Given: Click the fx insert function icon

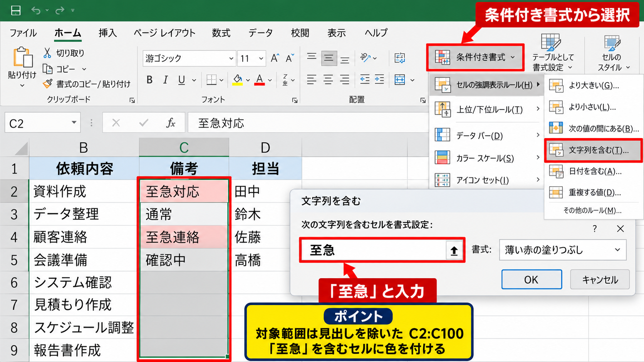Looking at the screenshot, I should click(x=170, y=123).
